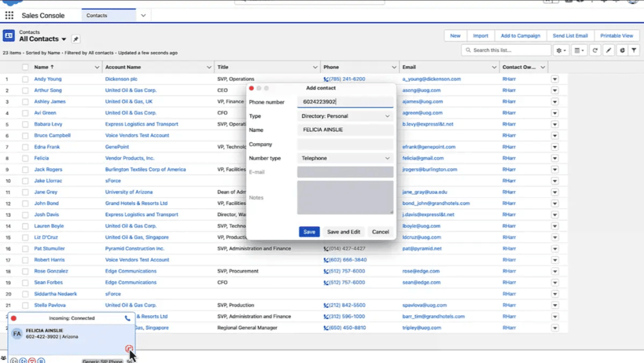The image size is (644, 363).
Task: Hang up with the red end-call icon
Action: (32, 360)
